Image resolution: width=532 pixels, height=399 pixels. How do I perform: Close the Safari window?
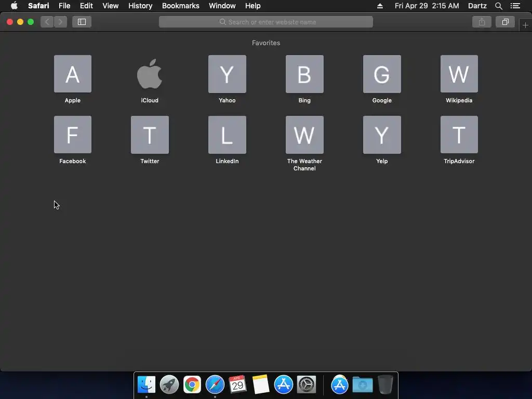click(x=10, y=22)
